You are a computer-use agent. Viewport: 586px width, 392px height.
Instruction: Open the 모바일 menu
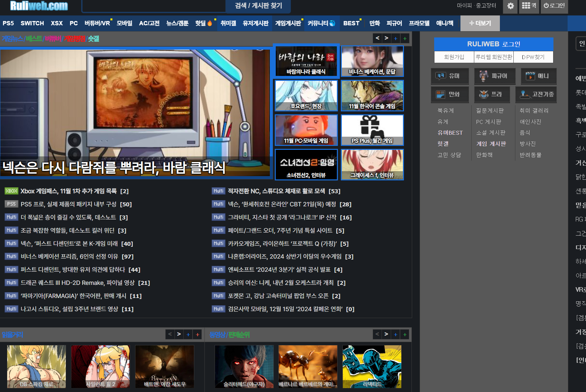click(125, 23)
